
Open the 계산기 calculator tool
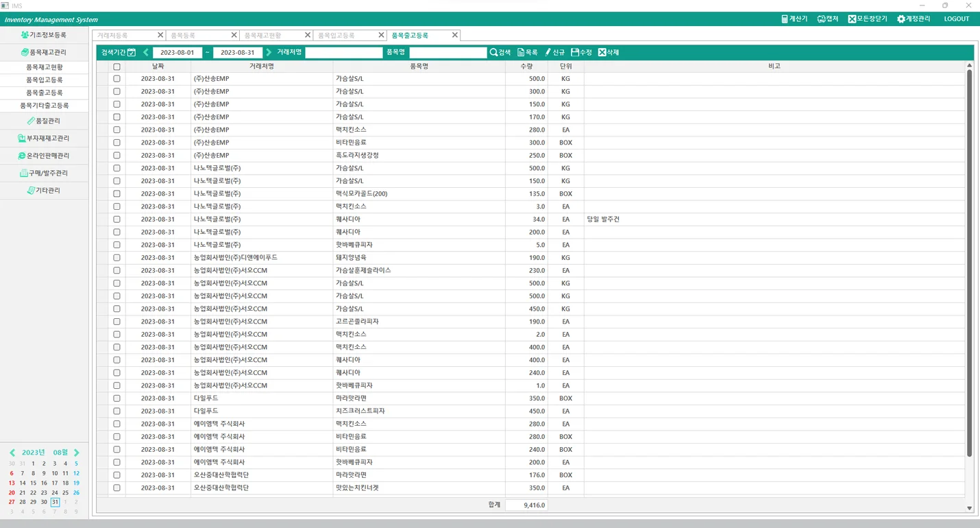click(794, 19)
